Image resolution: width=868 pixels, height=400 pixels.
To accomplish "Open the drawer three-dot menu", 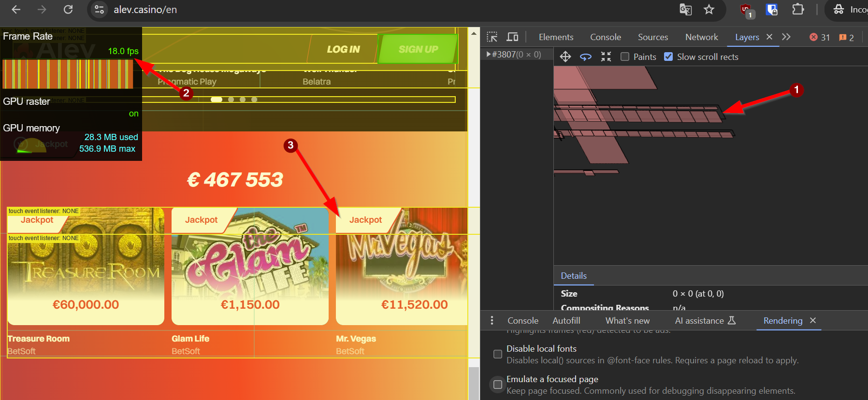I will coord(492,321).
